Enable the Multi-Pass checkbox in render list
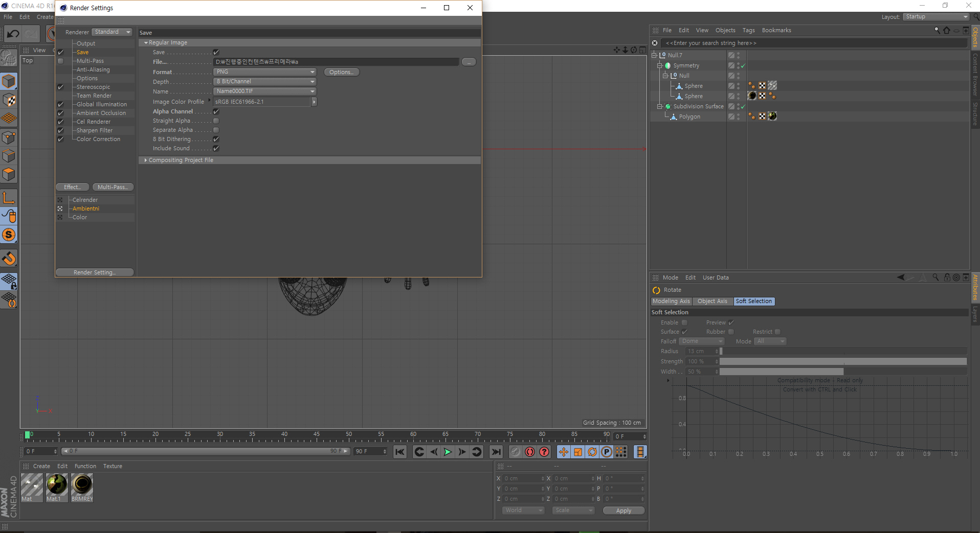 60,61
